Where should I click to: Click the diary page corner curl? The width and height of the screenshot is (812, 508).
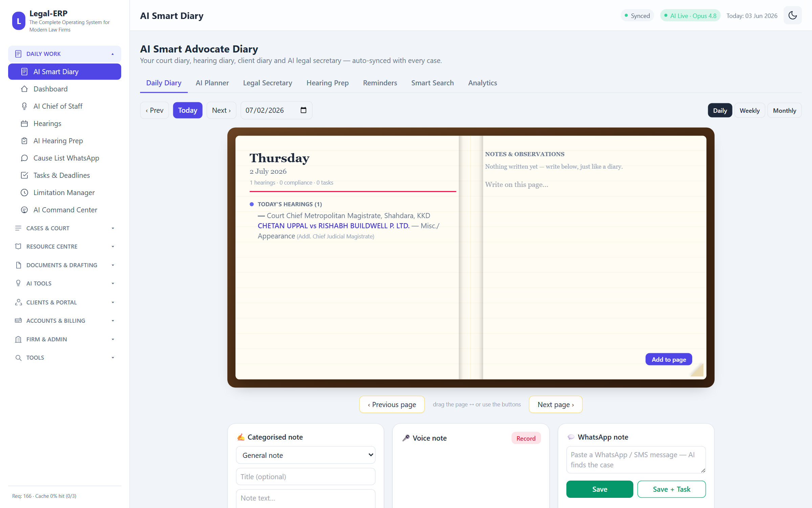697,371
